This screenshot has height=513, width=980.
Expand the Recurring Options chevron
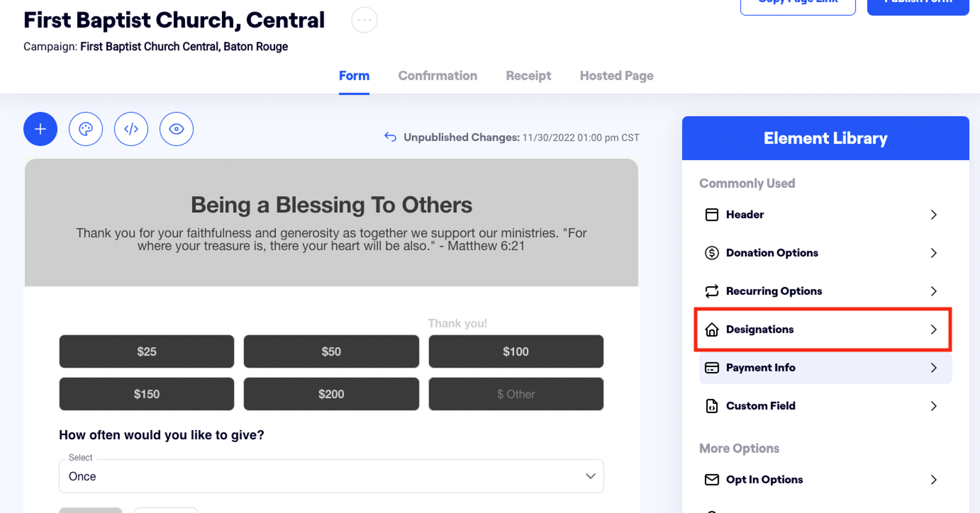pyautogui.click(x=934, y=291)
